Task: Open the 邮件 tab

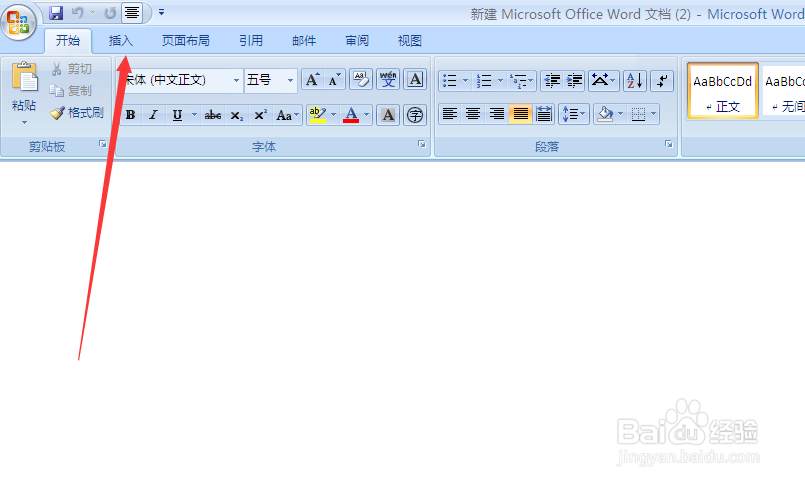Action: click(304, 41)
